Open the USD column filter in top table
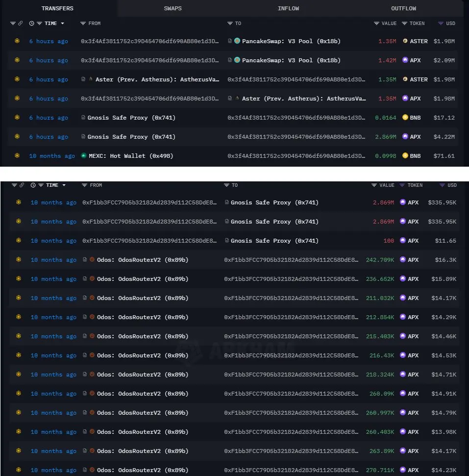Image resolution: width=469 pixels, height=476 pixels. tap(441, 24)
